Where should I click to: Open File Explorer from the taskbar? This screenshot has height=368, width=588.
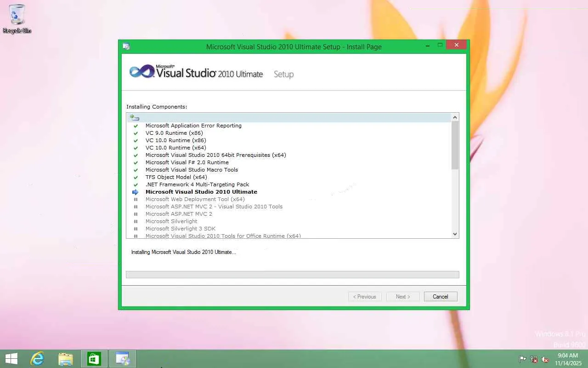click(x=66, y=359)
